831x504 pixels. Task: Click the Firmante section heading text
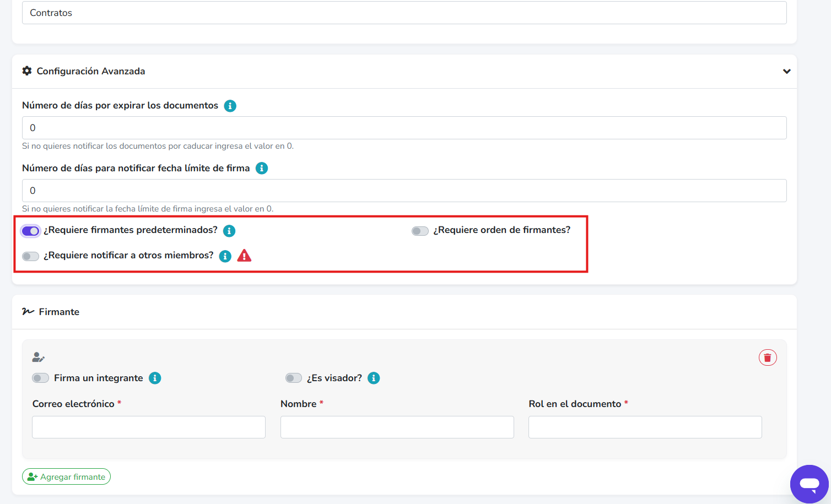click(59, 312)
